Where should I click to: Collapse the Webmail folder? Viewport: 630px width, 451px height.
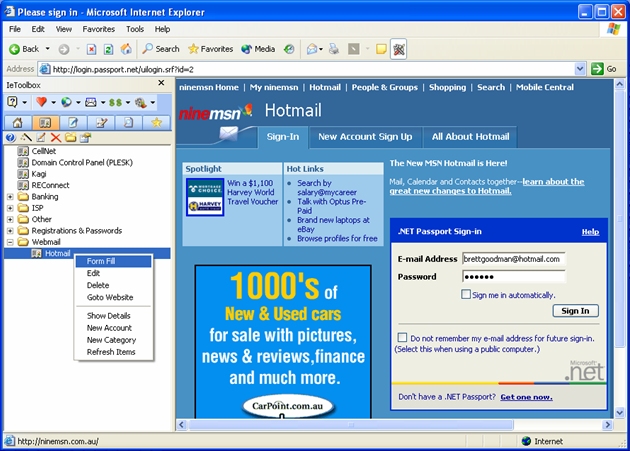(10, 241)
